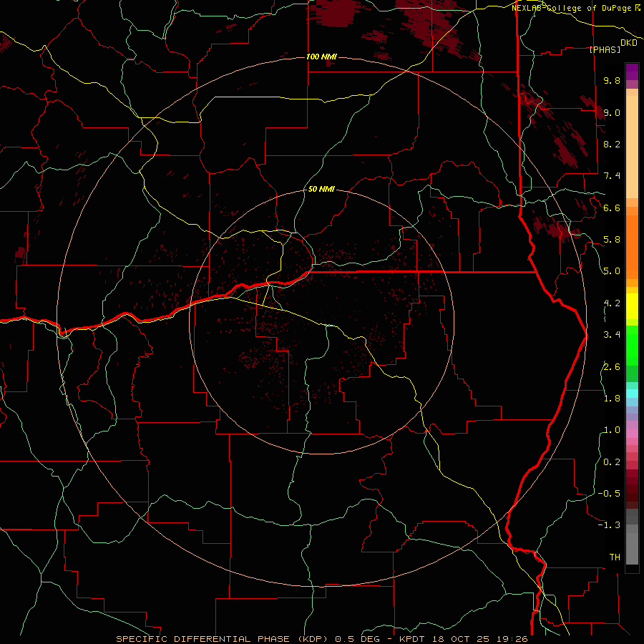644x644 pixels.
Task: Click the 3.4 value on color scale
Action: (612, 335)
